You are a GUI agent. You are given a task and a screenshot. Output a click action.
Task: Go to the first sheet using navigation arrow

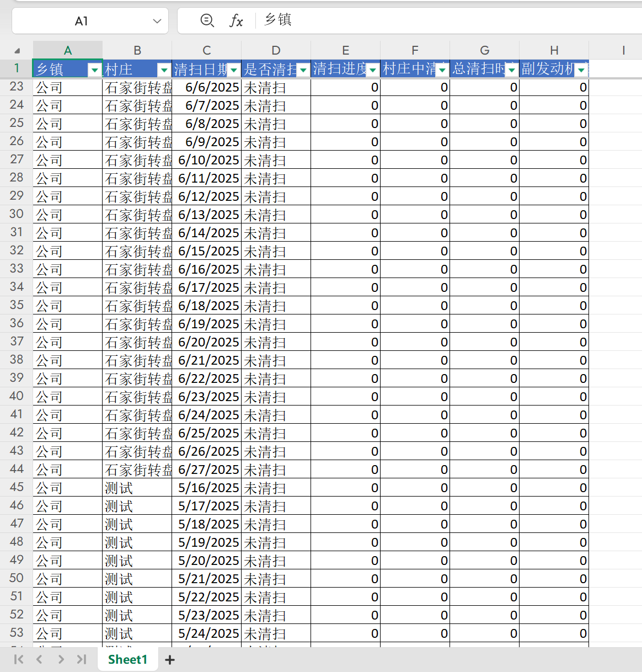pos(19,659)
